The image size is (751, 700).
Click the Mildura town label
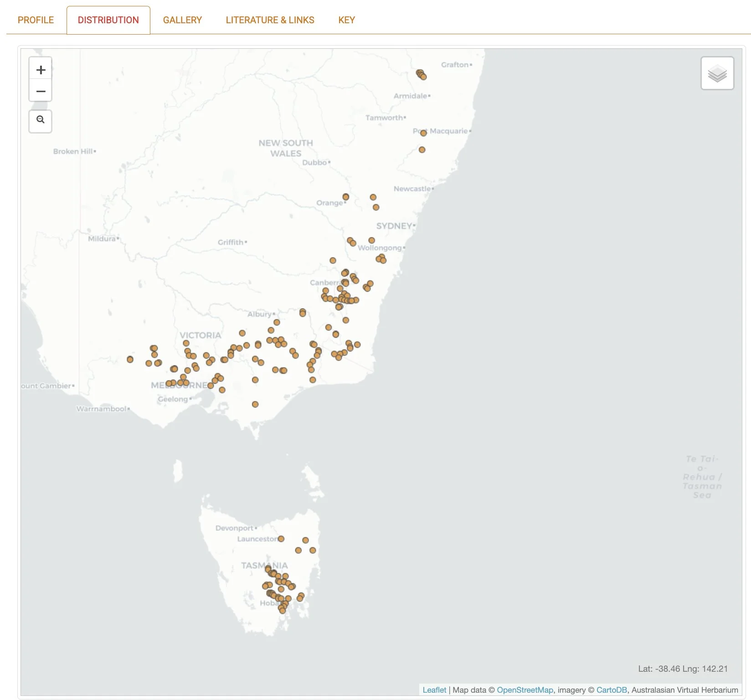click(102, 238)
